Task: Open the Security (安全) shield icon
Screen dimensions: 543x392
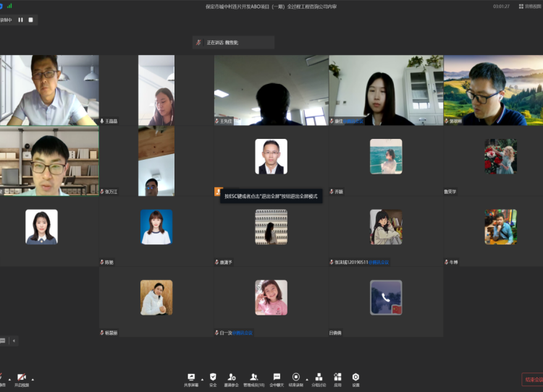Action: [213, 378]
